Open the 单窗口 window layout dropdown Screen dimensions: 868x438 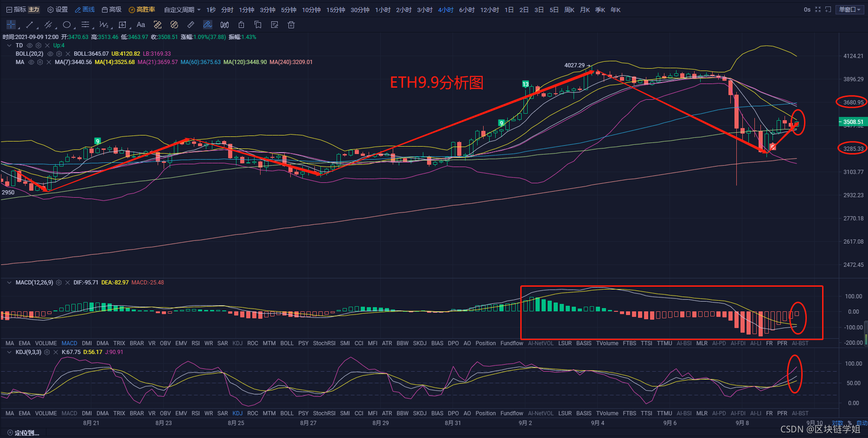click(x=850, y=9)
